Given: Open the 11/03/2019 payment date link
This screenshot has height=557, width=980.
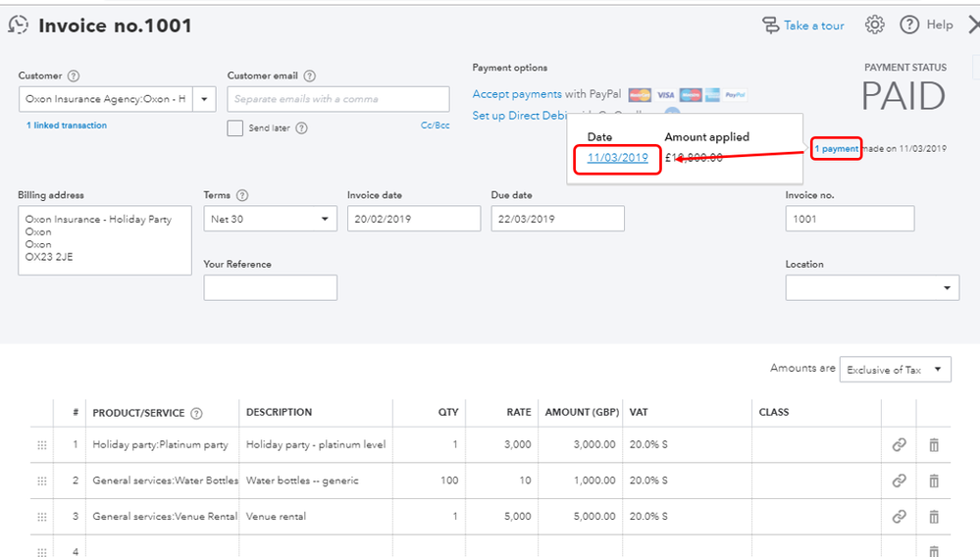Looking at the screenshot, I should (617, 157).
